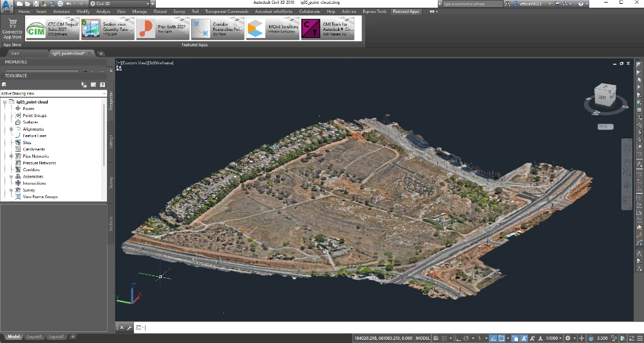Click the Connect to App Store icon

12,28
